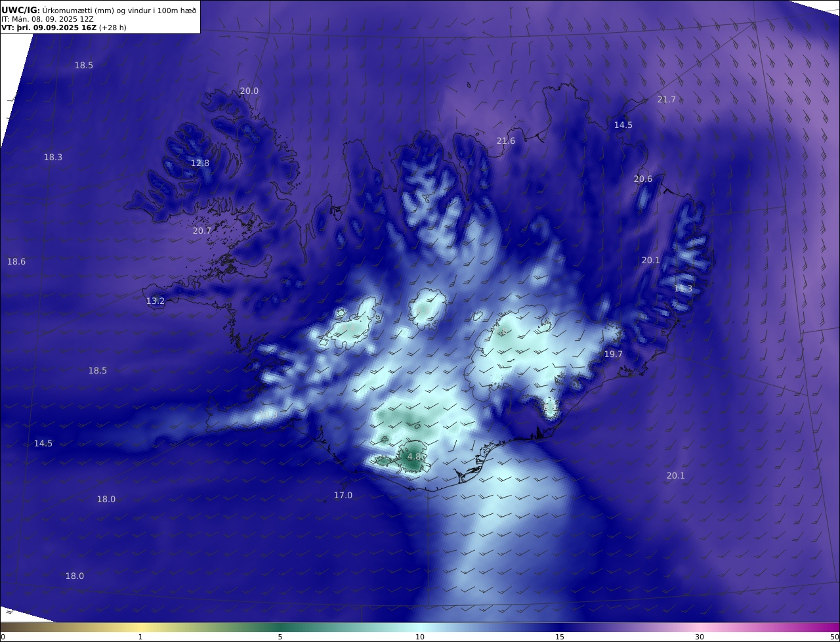This screenshot has height=642, width=840.
Task: Click the 20.0 value label
Action: [249, 91]
